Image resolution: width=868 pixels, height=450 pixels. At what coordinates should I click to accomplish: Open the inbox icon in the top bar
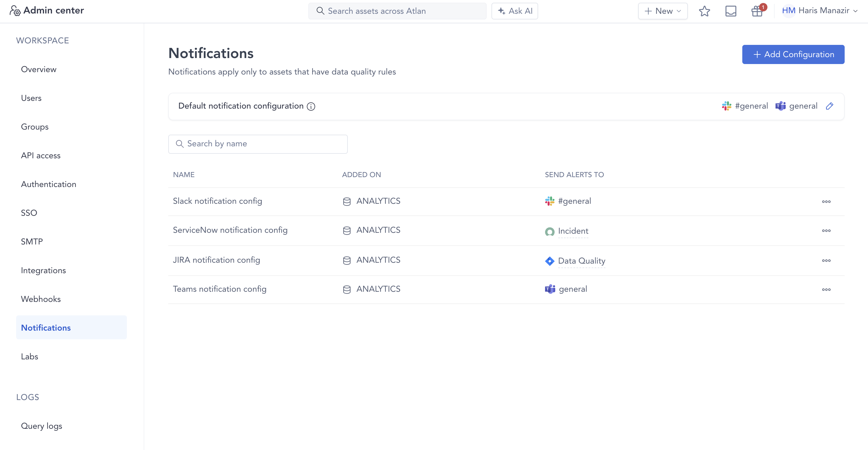[x=731, y=11]
